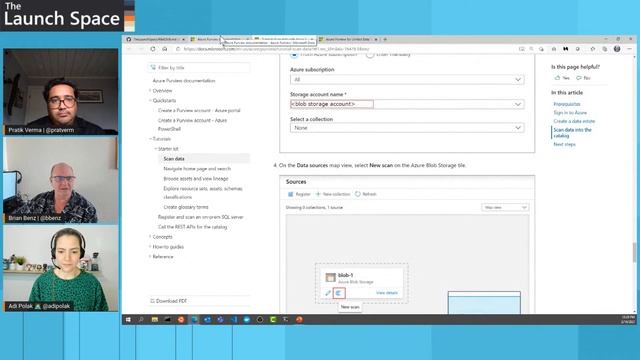Click the Filter by title field
The image size is (640, 360).
tap(199, 68)
